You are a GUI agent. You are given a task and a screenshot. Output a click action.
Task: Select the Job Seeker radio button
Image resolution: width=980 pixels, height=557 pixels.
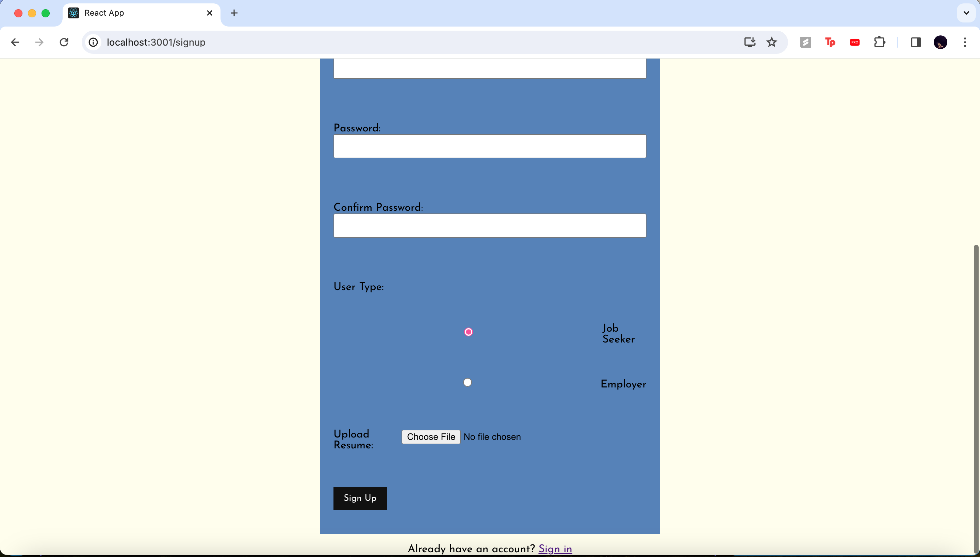pyautogui.click(x=468, y=332)
